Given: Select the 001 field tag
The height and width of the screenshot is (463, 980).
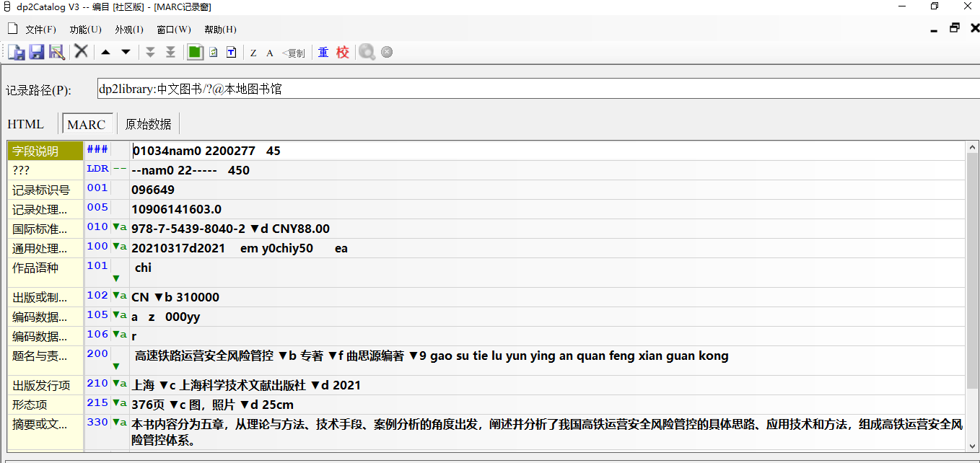Looking at the screenshot, I should (x=97, y=188).
